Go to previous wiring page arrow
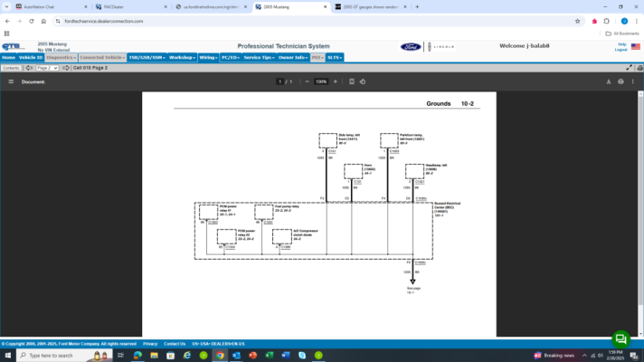644x362 pixels. coord(29,68)
